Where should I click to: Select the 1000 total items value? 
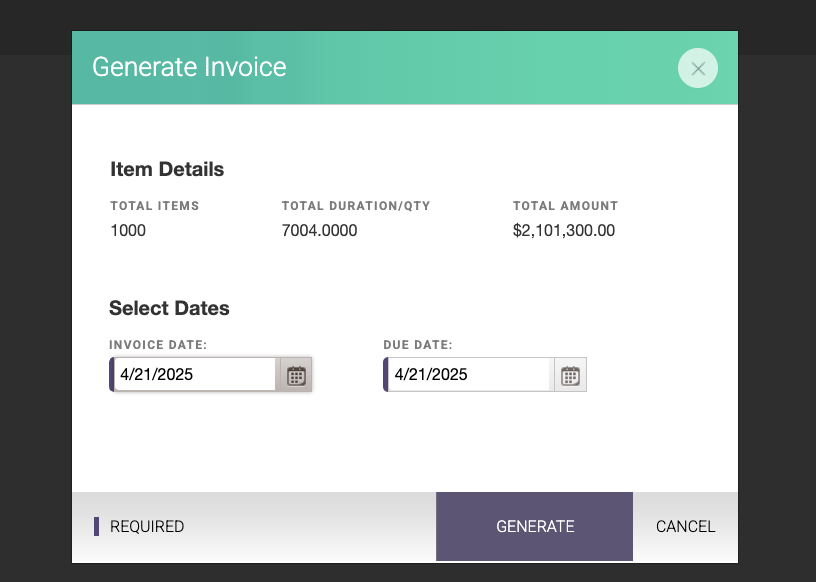(128, 230)
